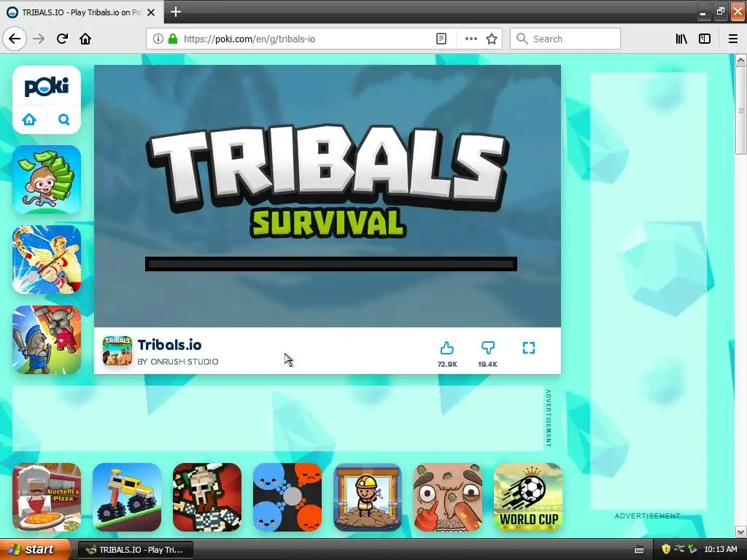The height and width of the screenshot is (560, 747).
Task: Focus the browser Search box
Action: [x=565, y=39]
